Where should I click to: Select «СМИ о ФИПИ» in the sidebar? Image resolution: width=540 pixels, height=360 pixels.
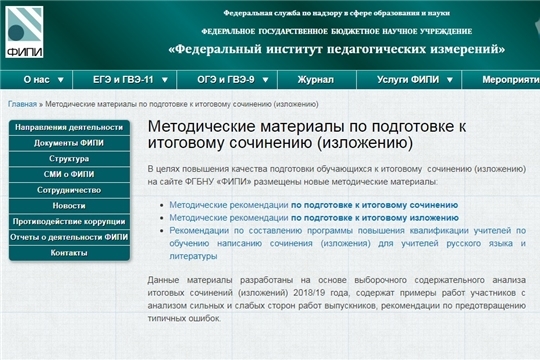(x=69, y=174)
